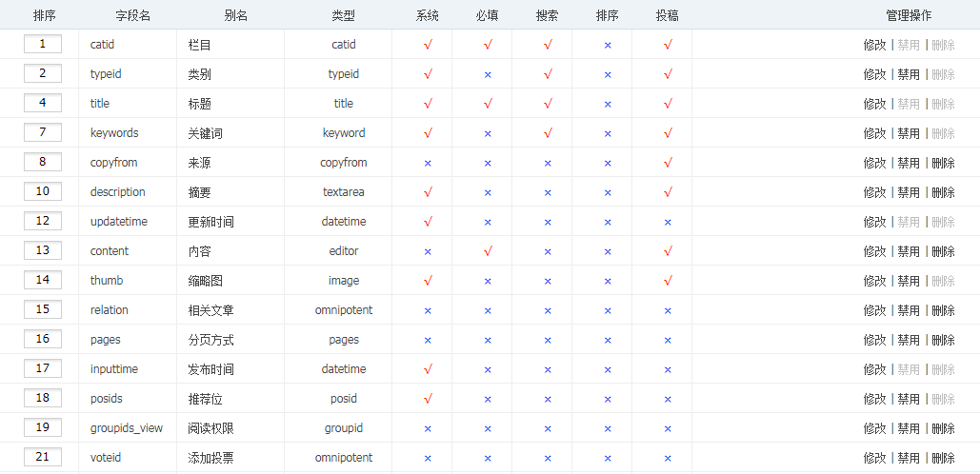Click the 修改 link for catid row
The height and width of the screenshot is (474, 980).
874,45
